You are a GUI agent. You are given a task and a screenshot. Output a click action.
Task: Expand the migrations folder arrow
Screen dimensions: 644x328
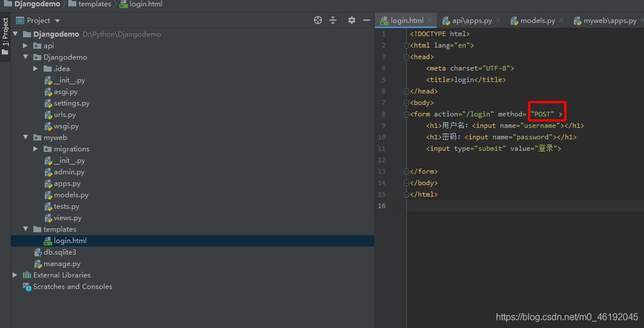[36, 149]
